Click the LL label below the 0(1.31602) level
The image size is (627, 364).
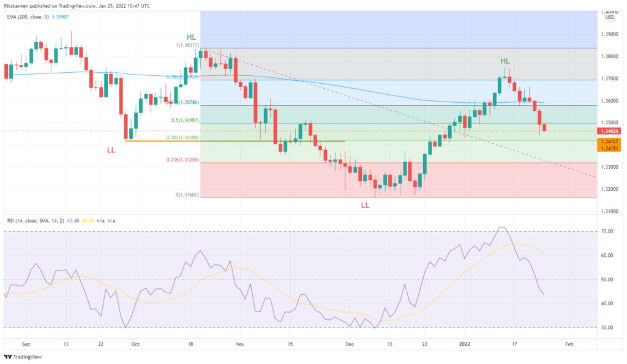point(365,205)
